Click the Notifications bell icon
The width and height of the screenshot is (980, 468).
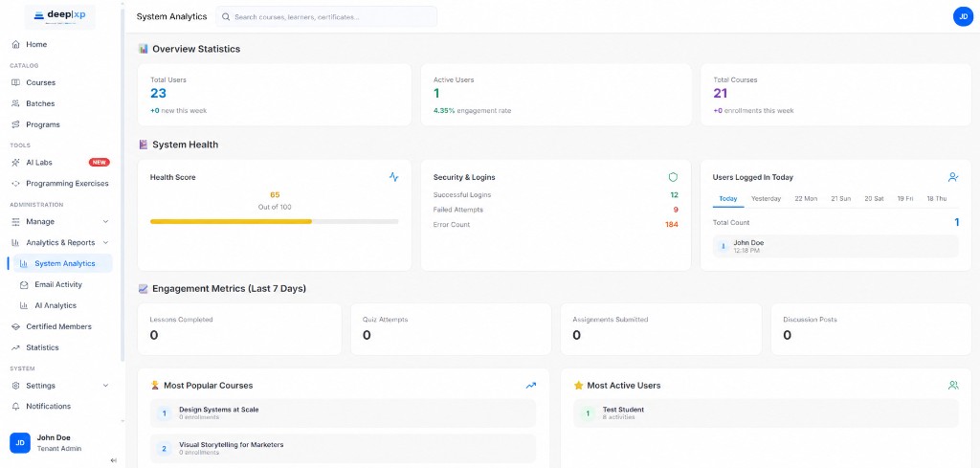pyautogui.click(x=15, y=406)
